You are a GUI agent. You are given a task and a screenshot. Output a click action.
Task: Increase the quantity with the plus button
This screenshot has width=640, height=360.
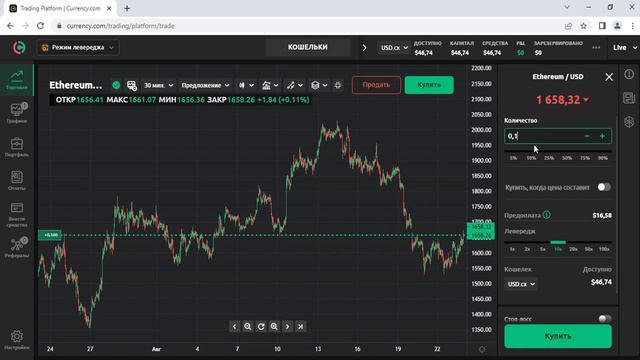pyautogui.click(x=602, y=136)
